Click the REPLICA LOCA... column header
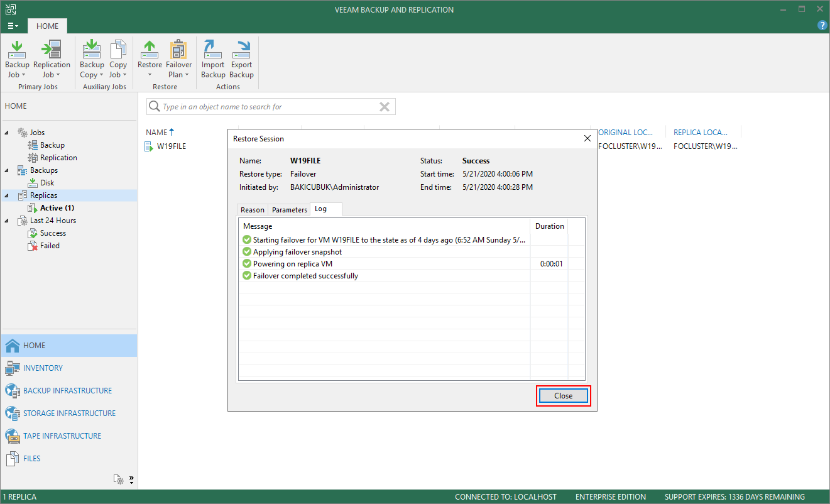The image size is (830, 504). click(x=701, y=133)
